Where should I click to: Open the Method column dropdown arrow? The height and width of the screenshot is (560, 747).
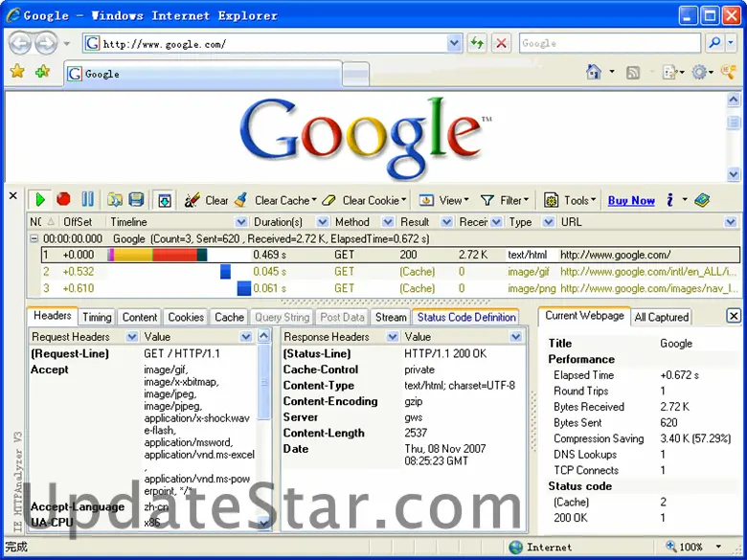388,222
